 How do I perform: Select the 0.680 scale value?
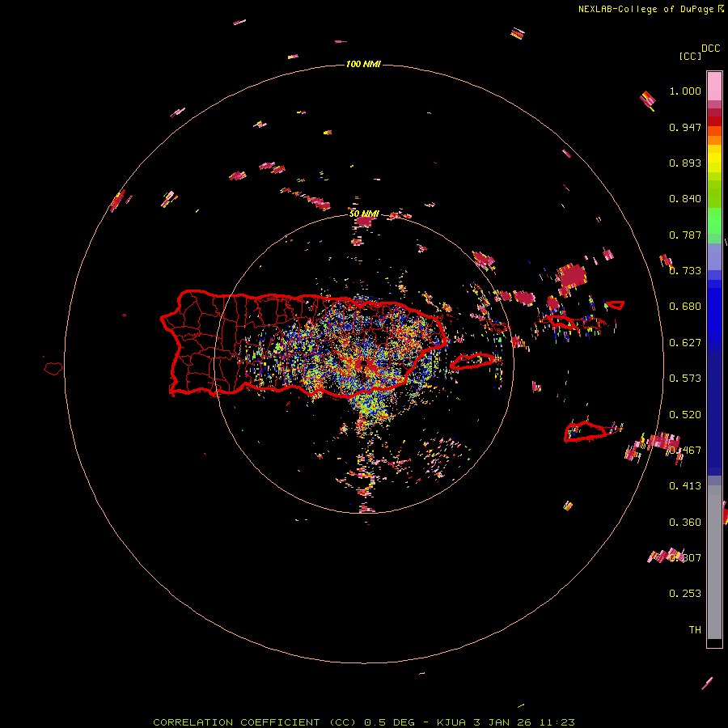coord(685,307)
